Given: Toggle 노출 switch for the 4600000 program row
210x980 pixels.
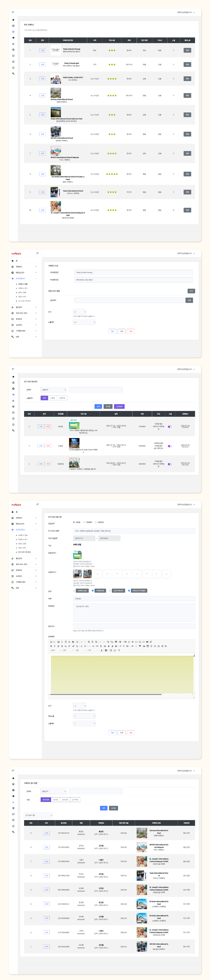Looking at the screenshot, I should tap(170, 464).
